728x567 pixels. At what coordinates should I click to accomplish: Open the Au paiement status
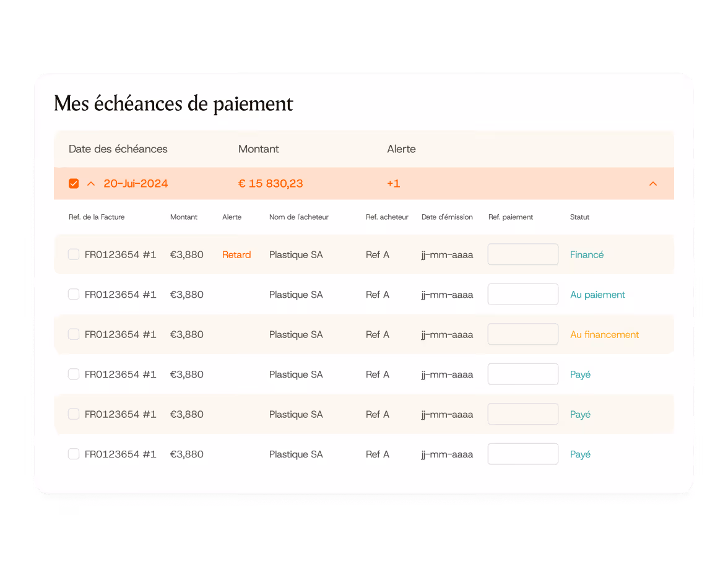click(597, 295)
